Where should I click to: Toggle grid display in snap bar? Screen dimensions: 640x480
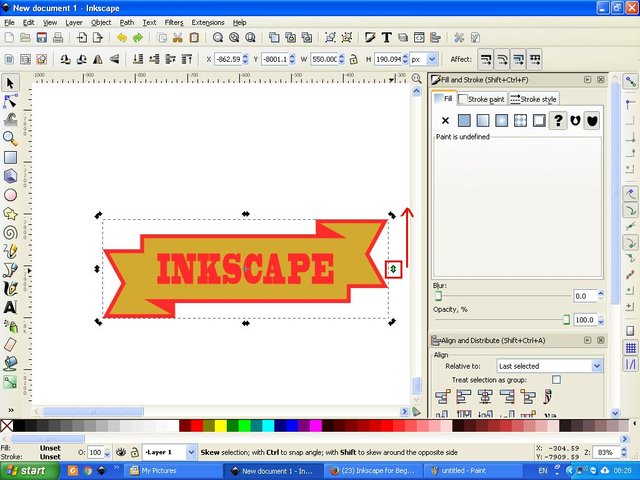pos(631,348)
